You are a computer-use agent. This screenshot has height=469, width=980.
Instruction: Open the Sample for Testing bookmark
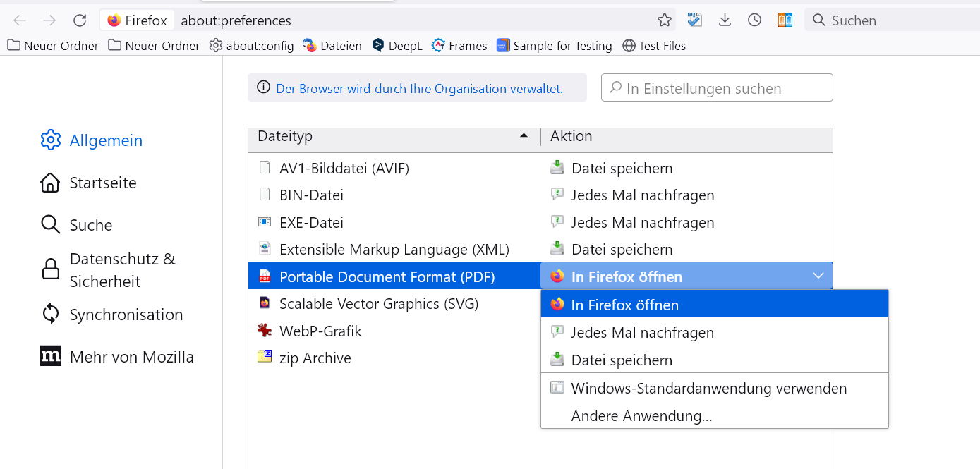point(555,46)
